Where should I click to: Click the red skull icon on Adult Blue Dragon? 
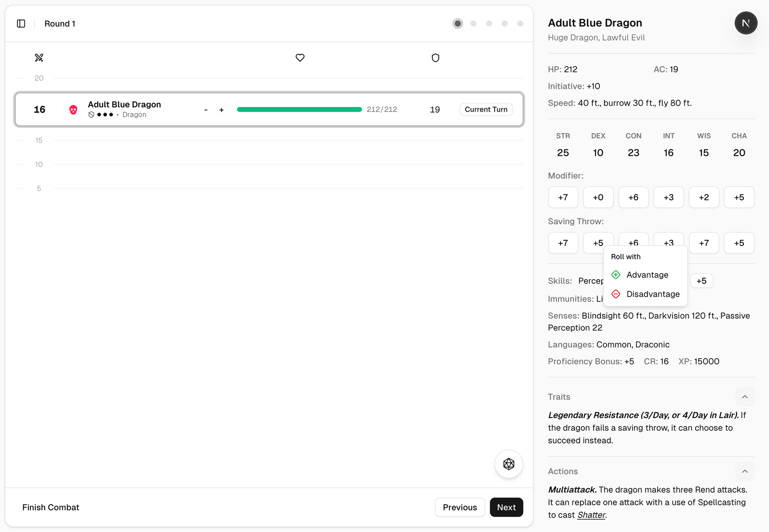73,110
